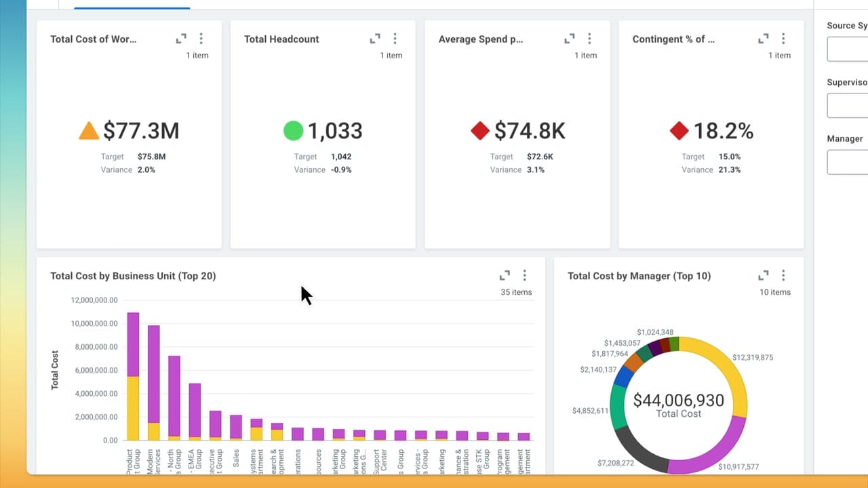Open the Average Spend card options menu
This screenshot has width=868, height=488.
click(x=589, y=39)
